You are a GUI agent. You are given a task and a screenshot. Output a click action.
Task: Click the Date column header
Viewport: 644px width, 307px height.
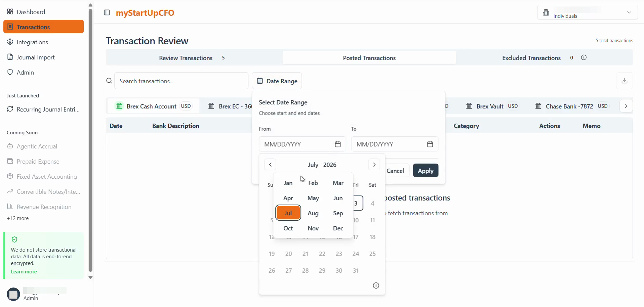tap(116, 126)
